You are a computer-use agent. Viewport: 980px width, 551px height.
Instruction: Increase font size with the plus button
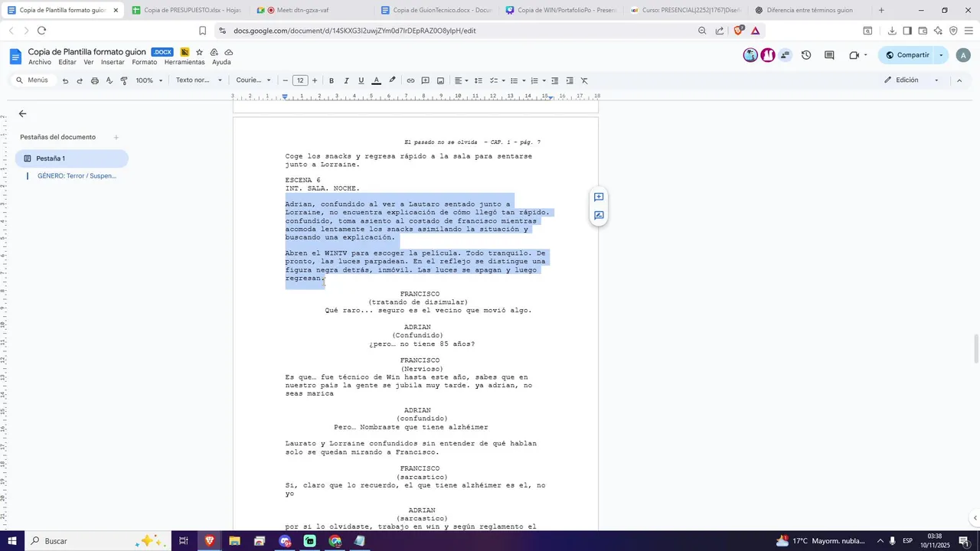tap(315, 80)
